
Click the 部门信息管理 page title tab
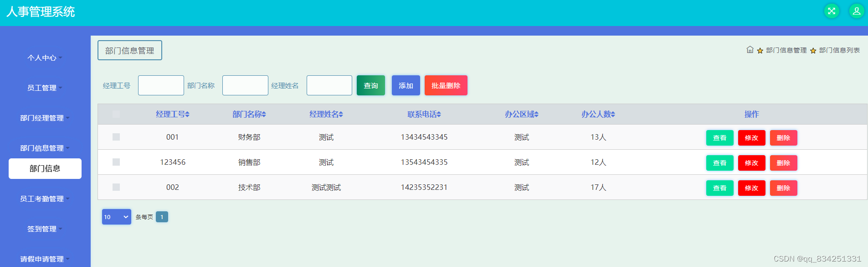pos(130,50)
